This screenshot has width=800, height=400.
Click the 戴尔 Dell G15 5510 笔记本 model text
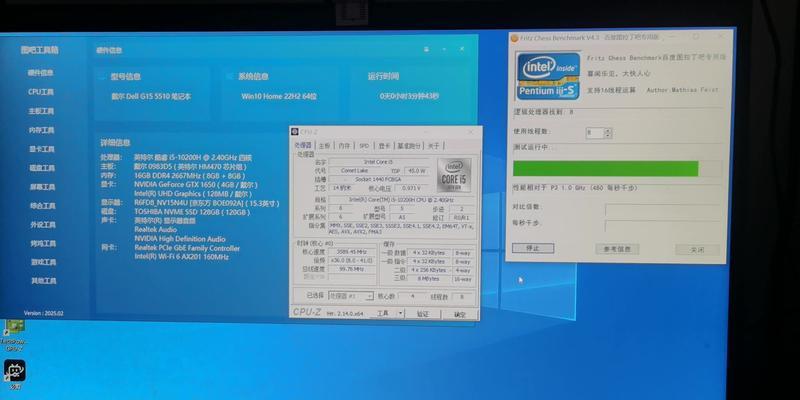click(151, 96)
